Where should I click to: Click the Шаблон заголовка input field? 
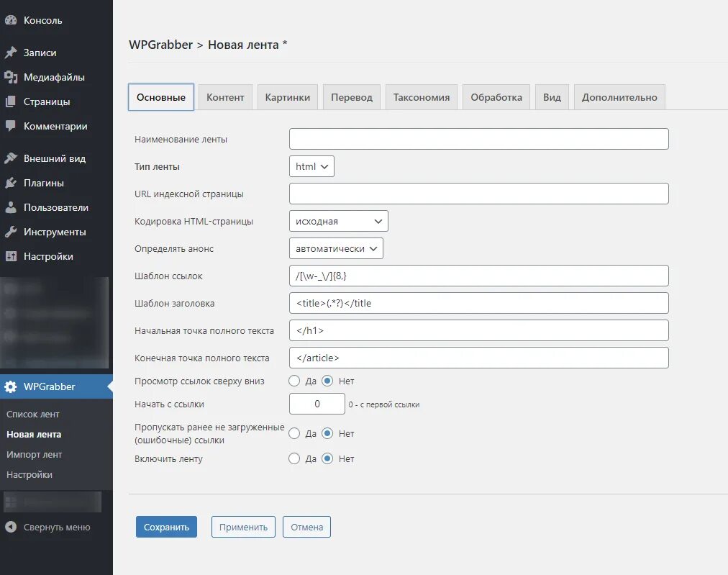coord(478,303)
